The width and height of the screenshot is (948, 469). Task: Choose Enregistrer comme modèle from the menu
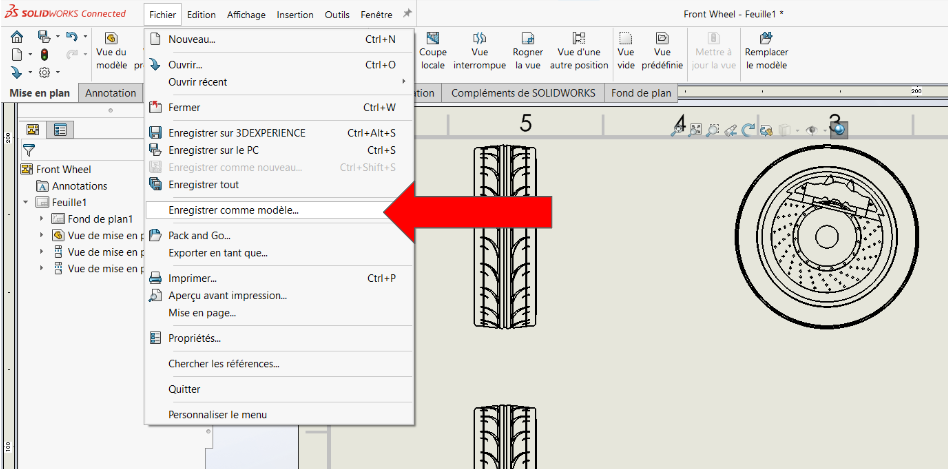pos(233,210)
